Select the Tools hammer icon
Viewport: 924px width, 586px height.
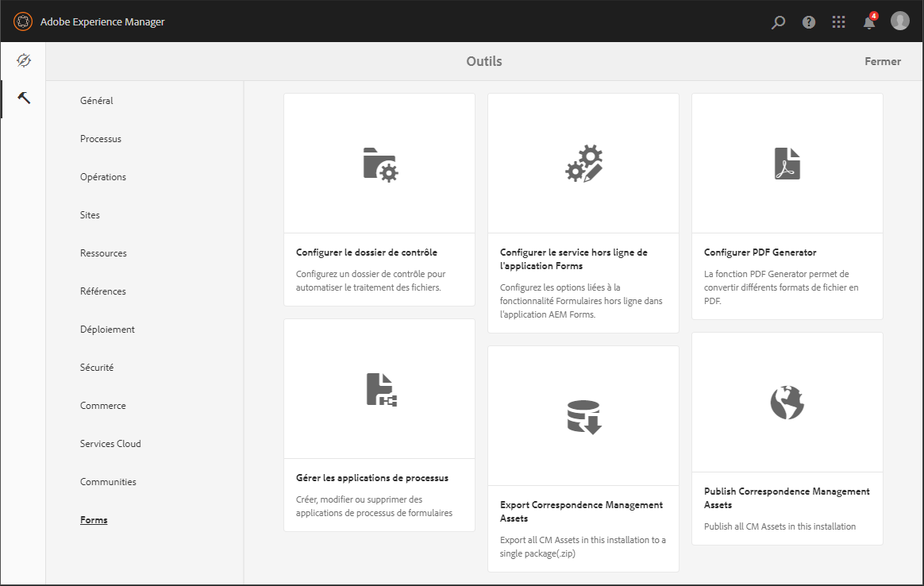pos(24,98)
